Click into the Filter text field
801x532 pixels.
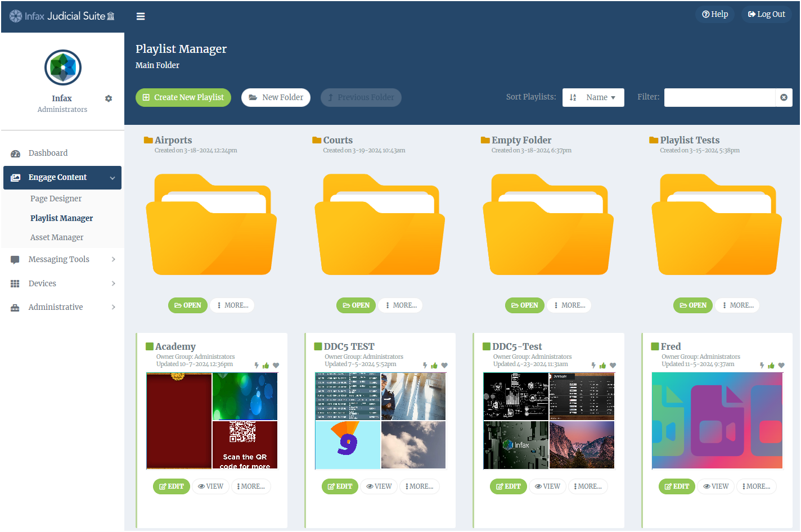click(719, 97)
